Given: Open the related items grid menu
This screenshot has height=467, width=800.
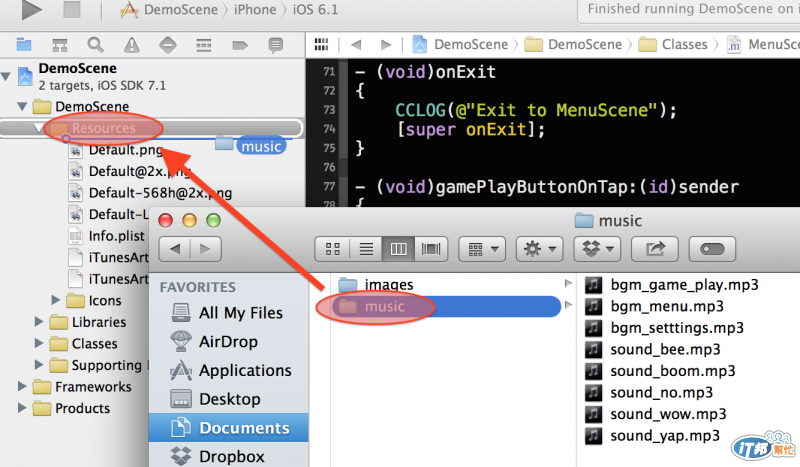Looking at the screenshot, I should point(321,44).
